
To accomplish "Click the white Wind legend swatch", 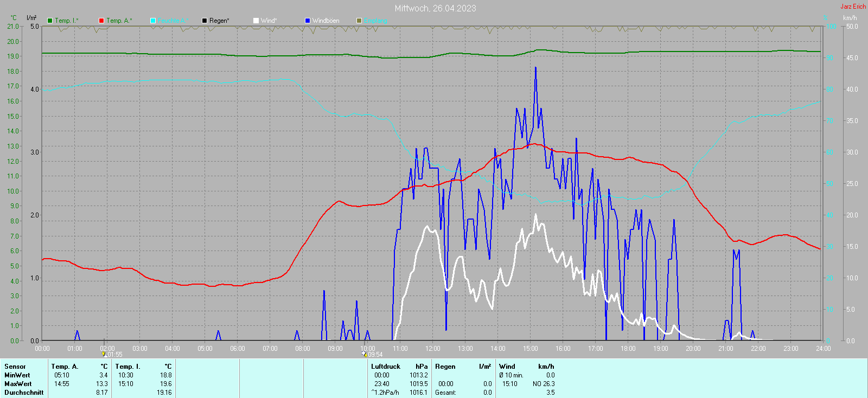I will pos(256,21).
